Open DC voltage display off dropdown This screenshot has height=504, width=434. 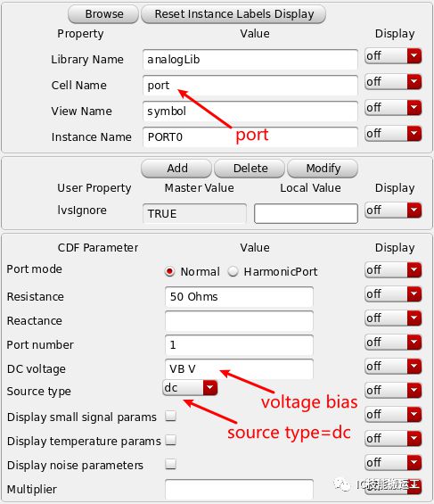(x=393, y=367)
